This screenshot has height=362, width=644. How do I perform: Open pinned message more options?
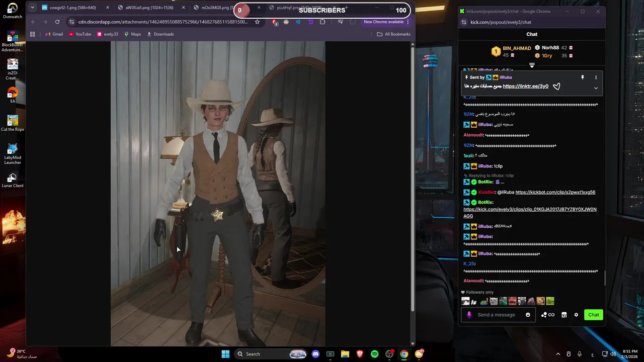tap(596, 77)
